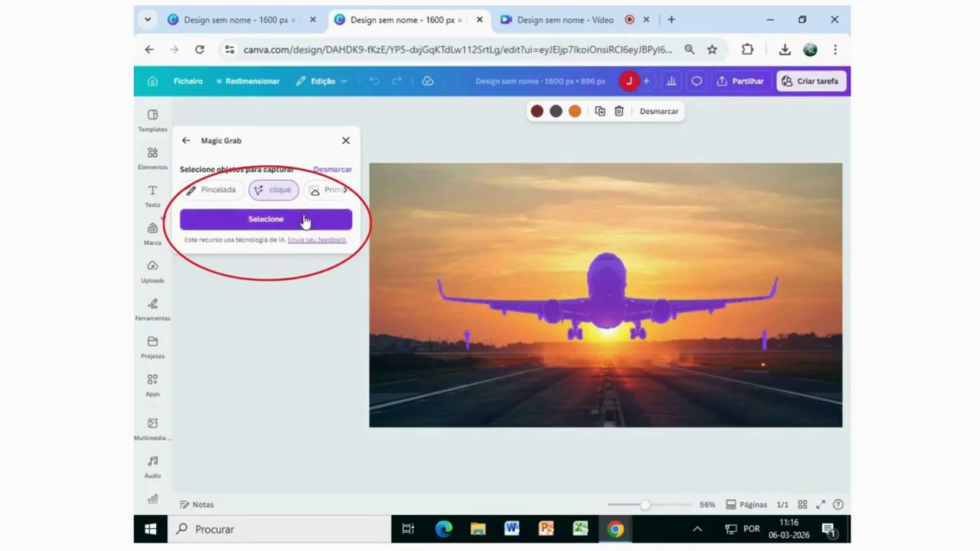Select the clique selection mode

pyautogui.click(x=273, y=190)
